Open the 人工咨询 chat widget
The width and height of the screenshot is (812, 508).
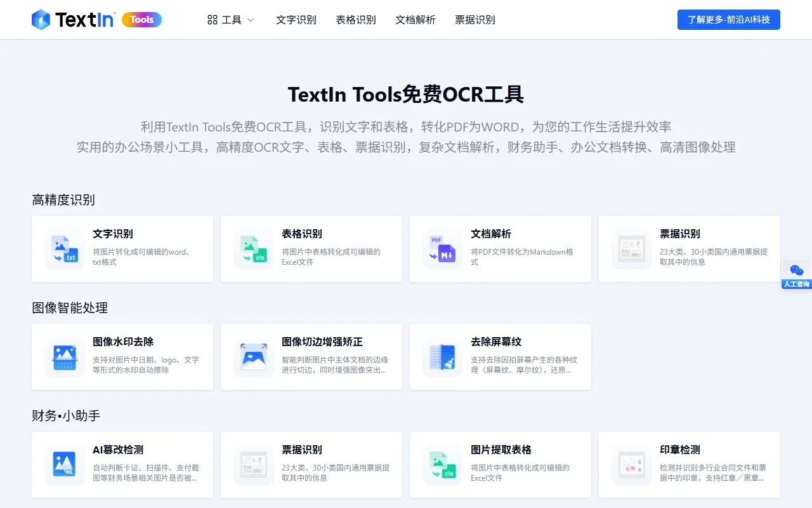click(x=797, y=274)
